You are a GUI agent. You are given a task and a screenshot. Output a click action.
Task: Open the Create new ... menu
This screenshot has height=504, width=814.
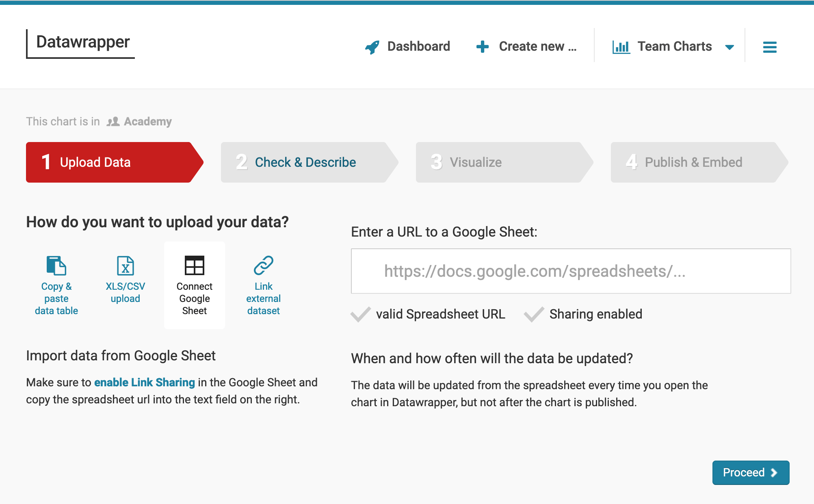[x=537, y=47]
